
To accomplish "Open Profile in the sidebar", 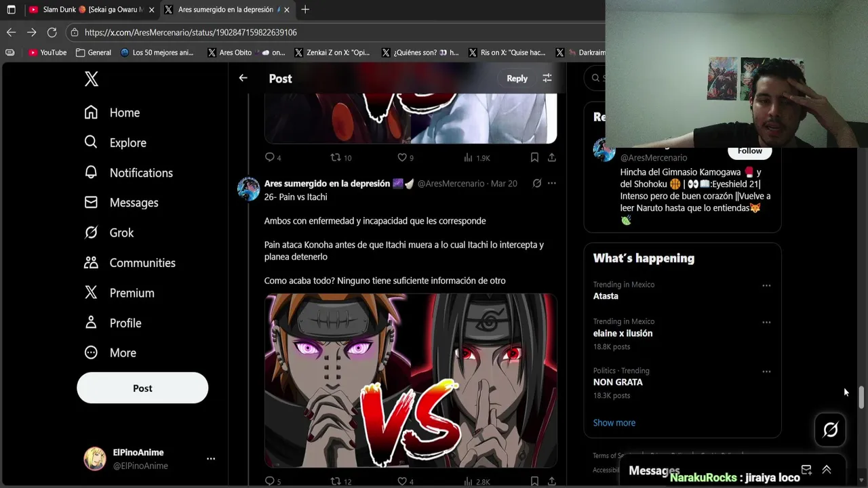I will click(x=113, y=323).
